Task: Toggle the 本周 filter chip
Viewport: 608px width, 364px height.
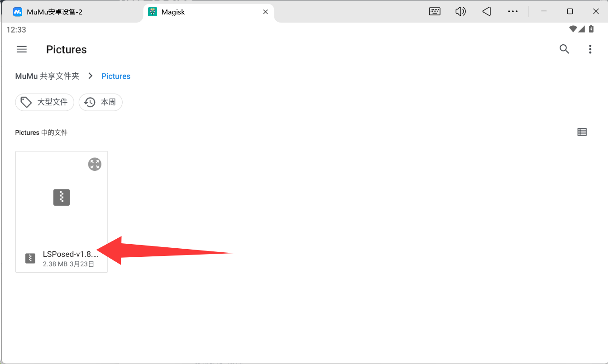Action: pyautogui.click(x=101, y=102)
